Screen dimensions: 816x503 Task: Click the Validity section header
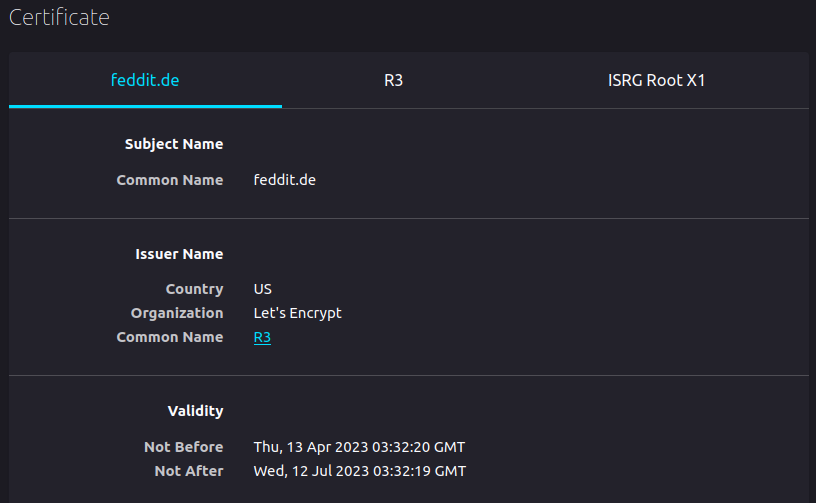point(195,411)
